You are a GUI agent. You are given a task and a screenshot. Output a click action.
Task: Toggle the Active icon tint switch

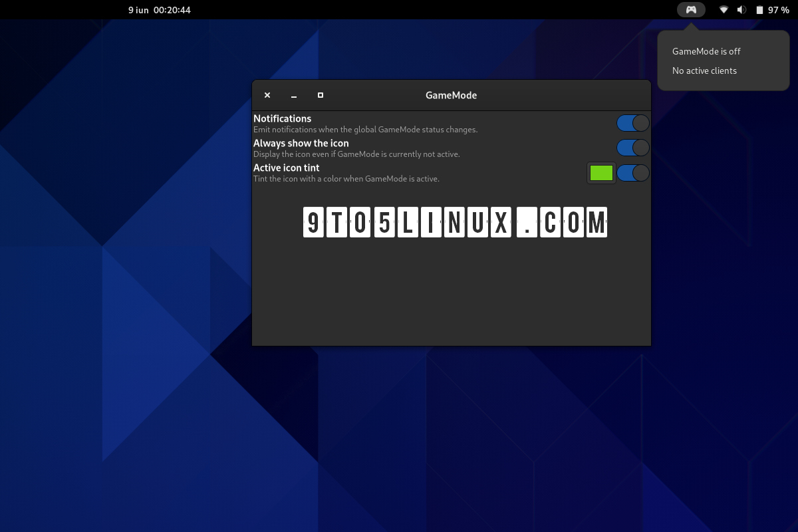[x=632, y=172]
